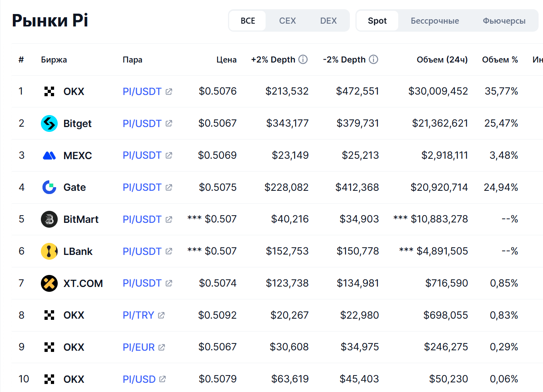Click the OKX logo in PI/EUR row
Viewport: 543px width, 392px height.
(49, 347)
